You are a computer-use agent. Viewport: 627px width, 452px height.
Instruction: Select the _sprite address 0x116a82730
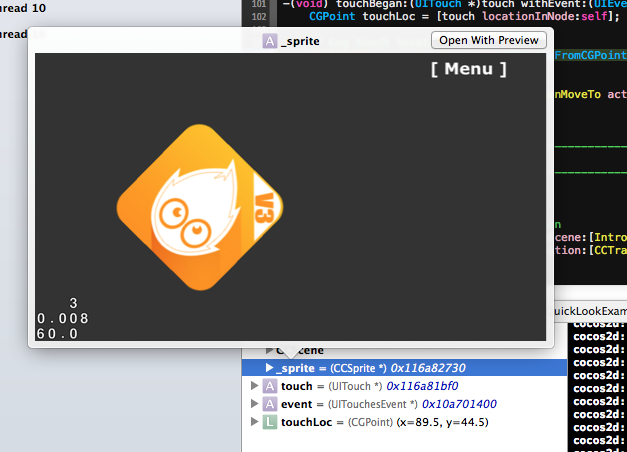pos(428,368)
